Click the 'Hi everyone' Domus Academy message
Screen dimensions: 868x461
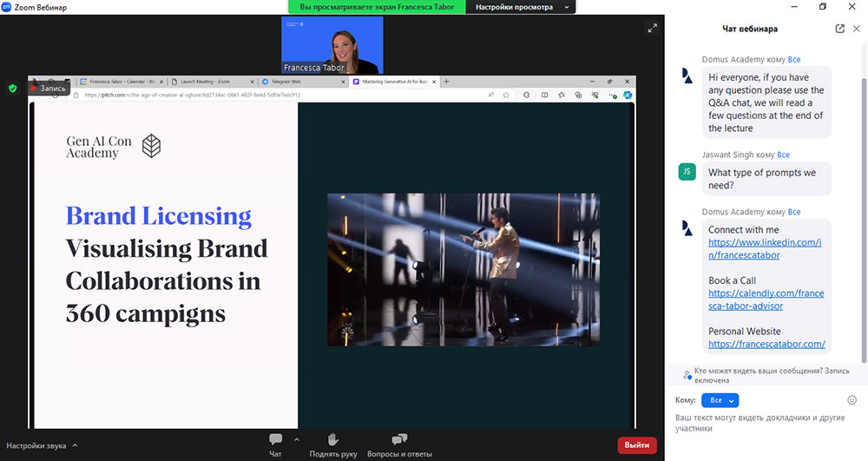[766, 102]
